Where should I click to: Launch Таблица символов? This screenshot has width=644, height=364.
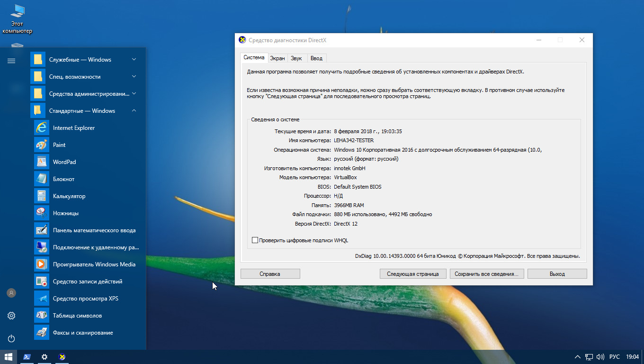pos(88,316)
